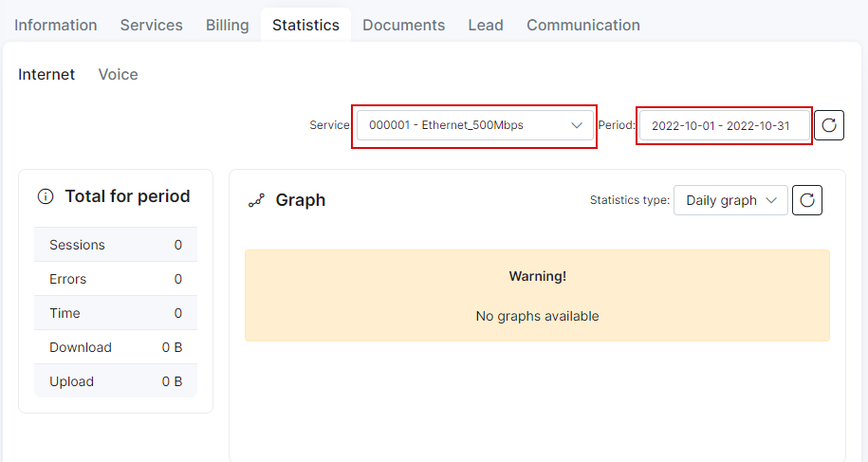
Task: Click the Sessions row in totals
Action: 116,245
